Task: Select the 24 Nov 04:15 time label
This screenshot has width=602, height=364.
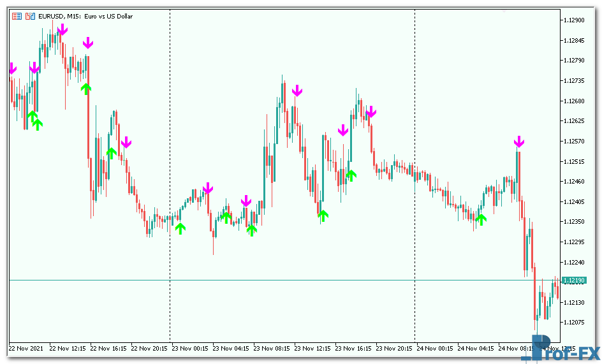Action: (x=476, y=349)
